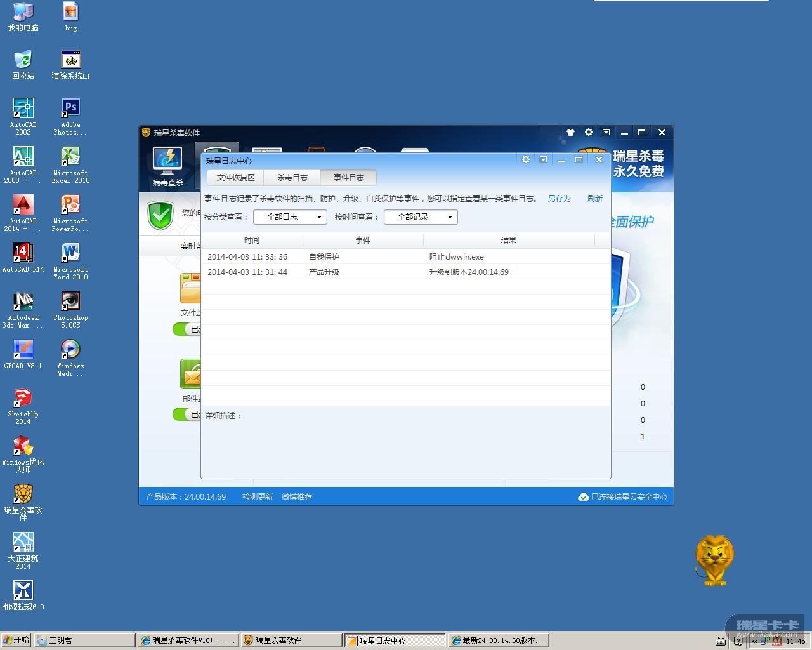Select the 湘源控规6.0 shortcut
Screen dimensions: 812x650
[x=23, y=596]
